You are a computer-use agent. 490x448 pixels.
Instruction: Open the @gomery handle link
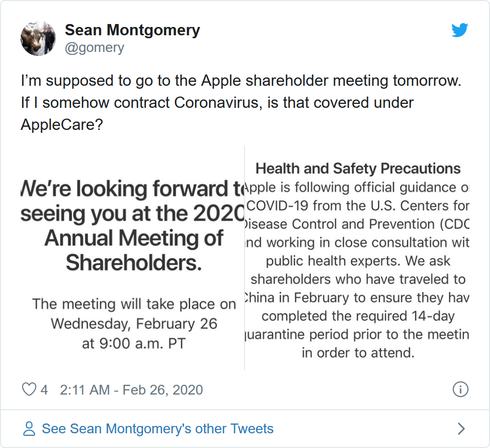coord(95,48)
